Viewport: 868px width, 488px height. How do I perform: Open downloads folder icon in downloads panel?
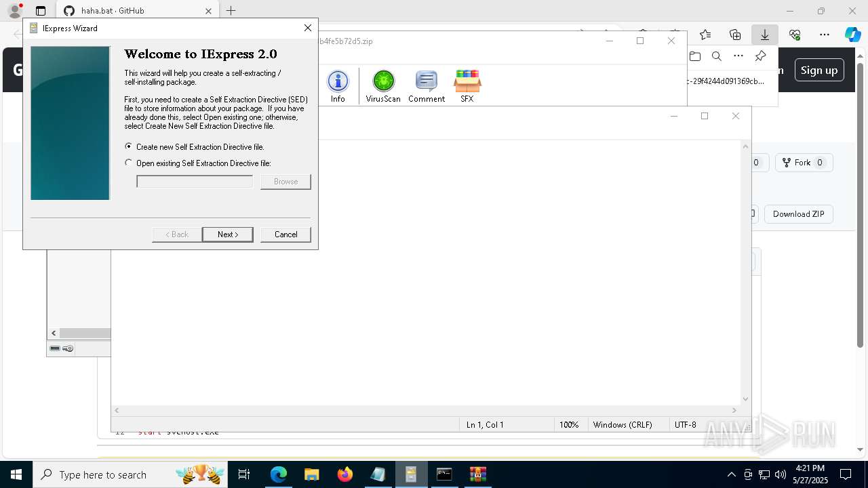694,56
